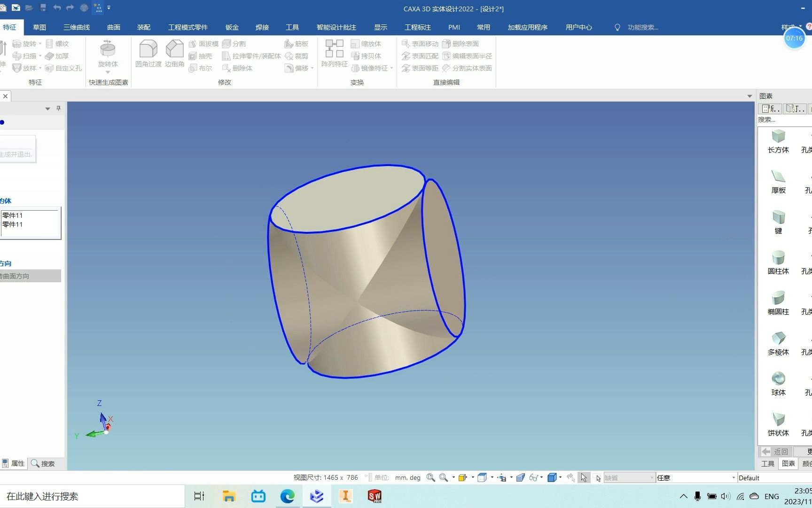The image size is (812, 508).
Task: Click the 属性 button at panel bottom
Action: (x=13, y=463)
